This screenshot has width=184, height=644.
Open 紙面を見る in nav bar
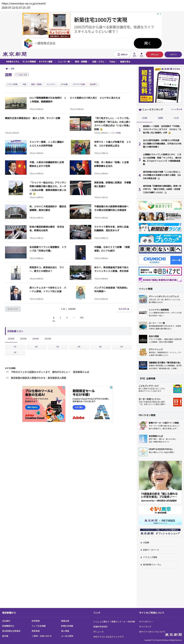click(x=125, y=62)
